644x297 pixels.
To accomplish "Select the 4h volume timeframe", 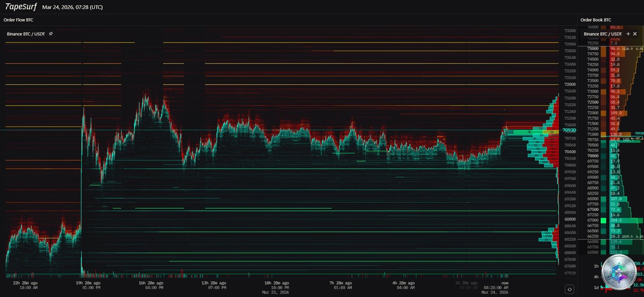I will coord(596,277).
